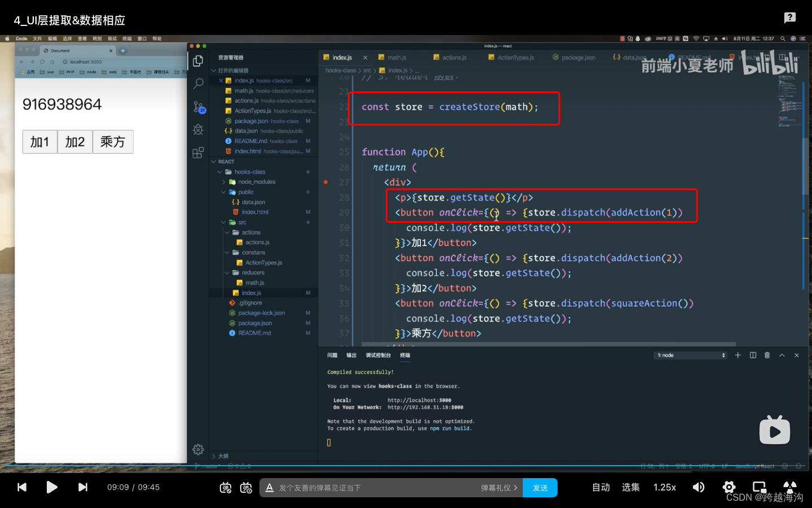
Task: Click the browser back arrow
Action: click(22, 62)
